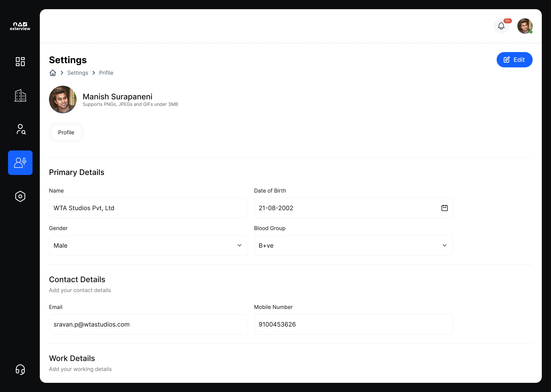The width and height of the screenshot is (551, 392).
Task: Click the Contact Details heading
Action: coord(77,280)
